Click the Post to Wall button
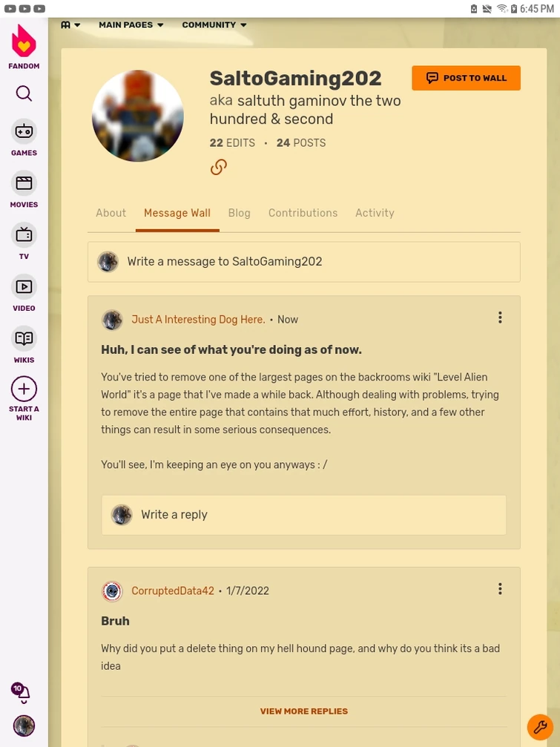560x747 pixels. 467,78
